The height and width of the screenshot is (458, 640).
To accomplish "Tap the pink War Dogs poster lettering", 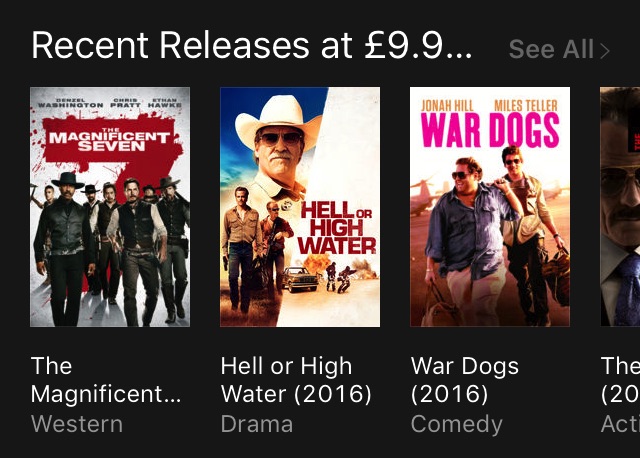I will click(x=490, y=132).
